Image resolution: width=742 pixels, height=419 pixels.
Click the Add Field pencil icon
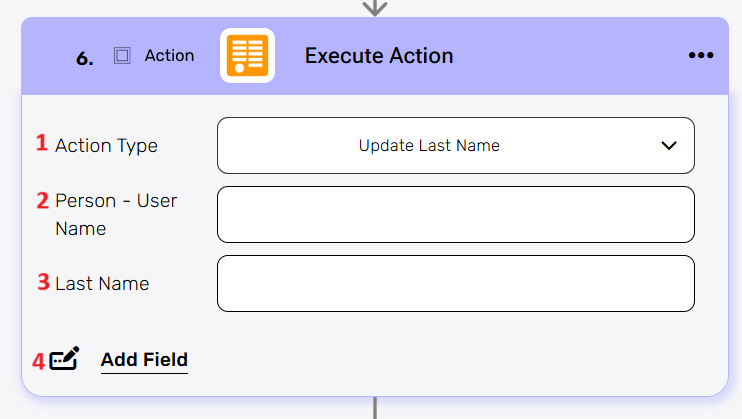[64, 359]
